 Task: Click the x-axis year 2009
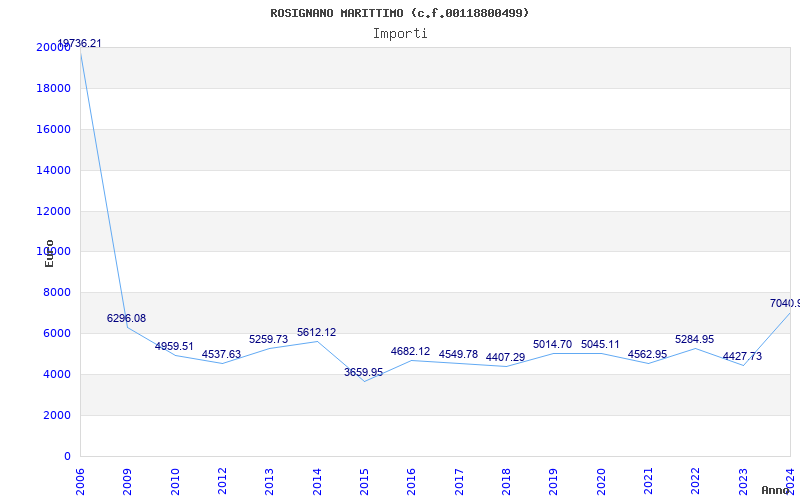point(127,481)
